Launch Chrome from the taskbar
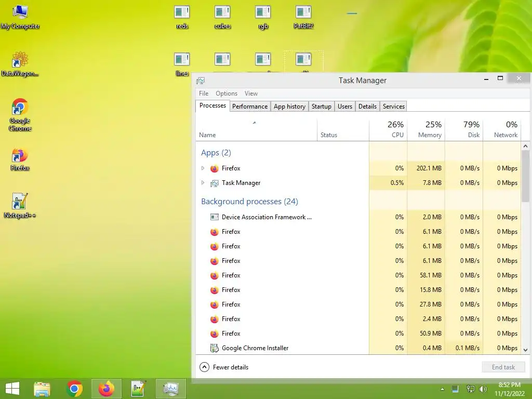 (x=74, y=389)
